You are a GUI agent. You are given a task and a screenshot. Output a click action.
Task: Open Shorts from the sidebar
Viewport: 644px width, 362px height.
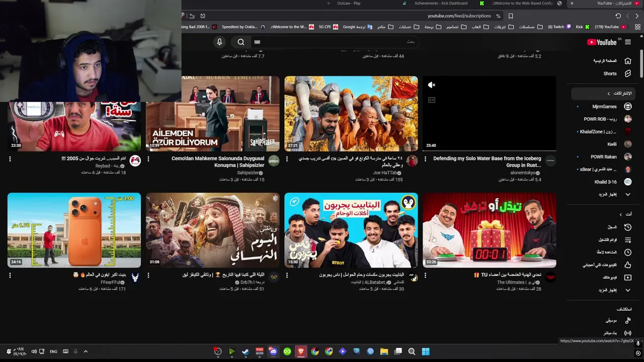coord(611,73)
